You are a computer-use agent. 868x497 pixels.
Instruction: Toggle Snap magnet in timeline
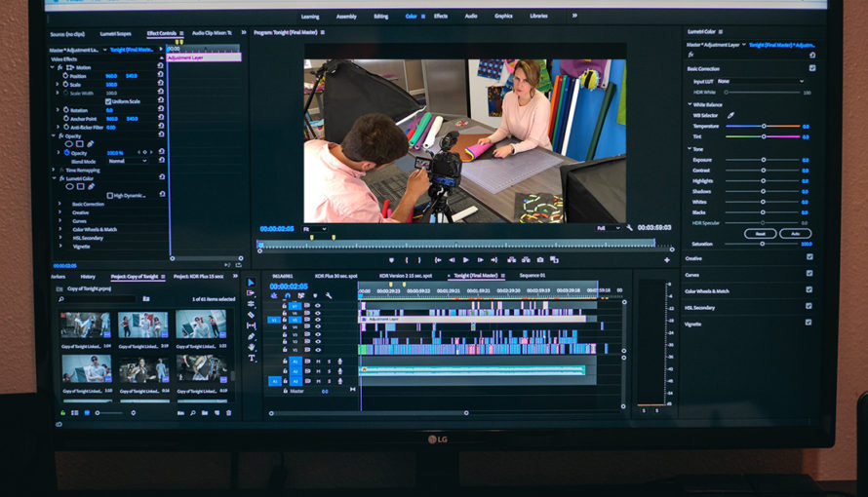click(x=288, y=296)
